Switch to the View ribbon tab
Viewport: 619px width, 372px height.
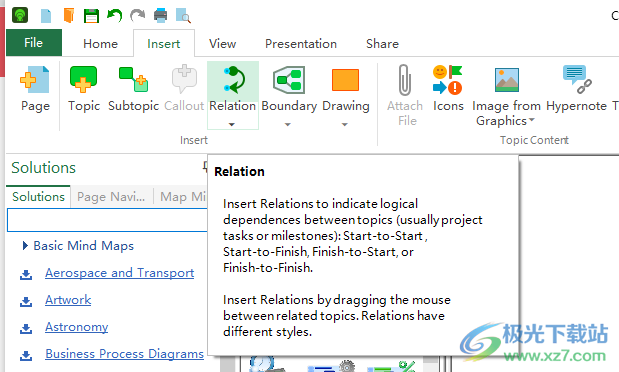tap(222, 43)
